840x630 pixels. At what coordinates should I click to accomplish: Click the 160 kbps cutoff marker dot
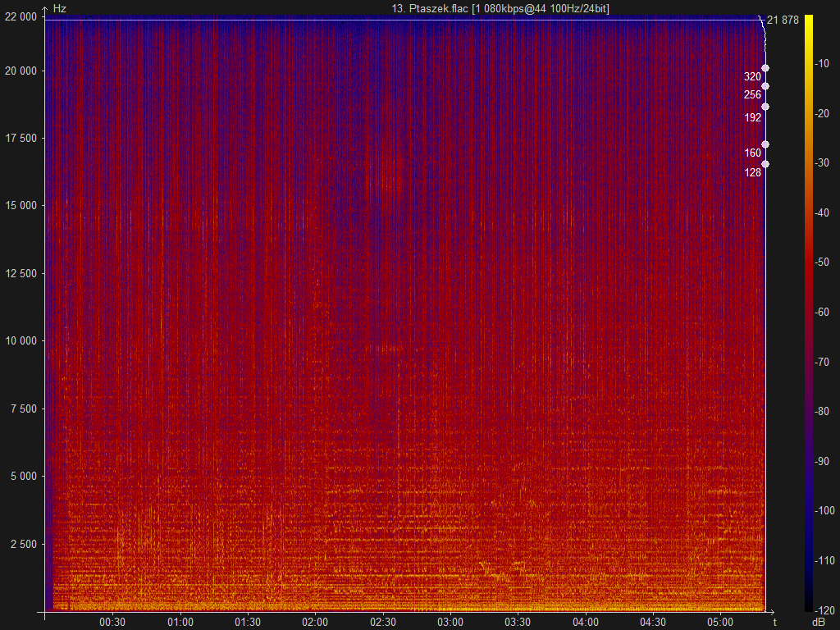[x=765, y=144]
